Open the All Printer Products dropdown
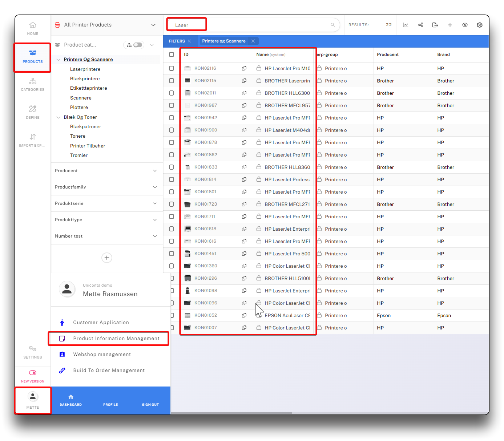Screen dimensions: 504x441 pos(153,25)
